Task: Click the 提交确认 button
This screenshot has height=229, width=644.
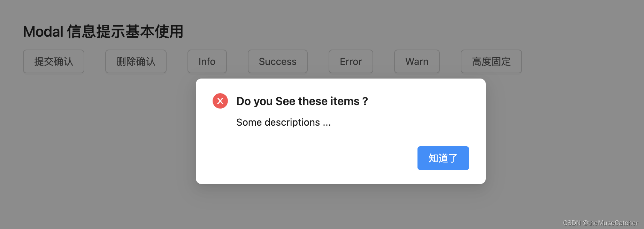Action: pyautogui.click(x=54, y=61)
